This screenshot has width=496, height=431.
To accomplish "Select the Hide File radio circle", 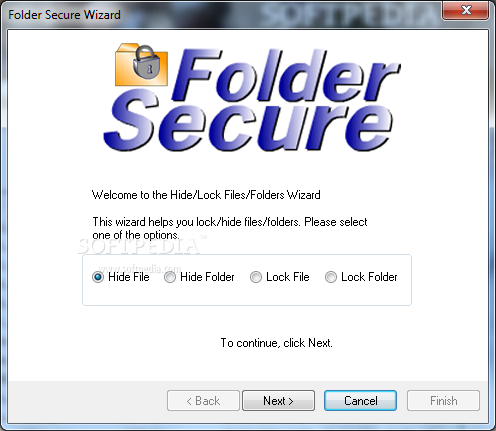I will point(98,277).
